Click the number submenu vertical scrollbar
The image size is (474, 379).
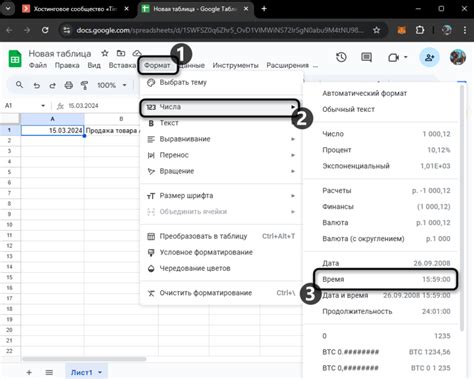pos(462,207)
